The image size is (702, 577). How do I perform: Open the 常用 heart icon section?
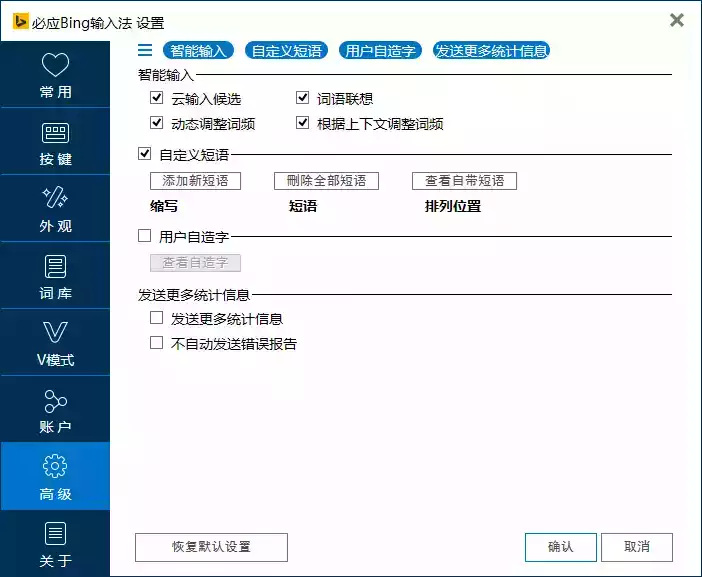[x=55, y=74]
